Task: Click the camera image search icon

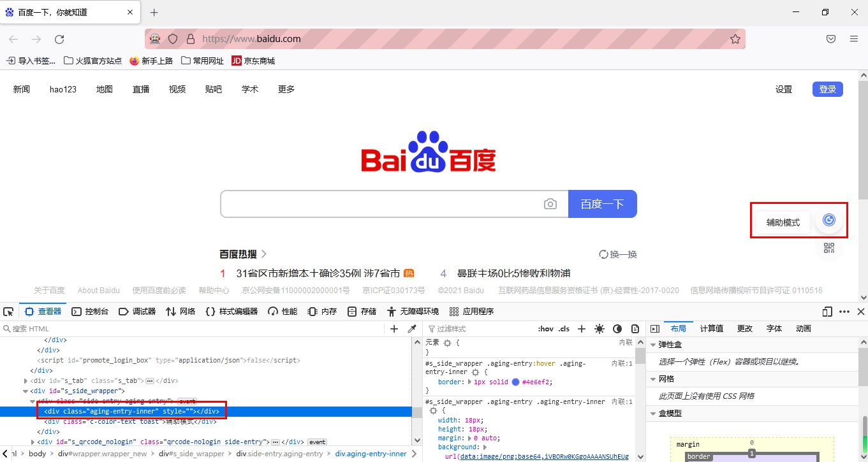Action: [x=550, y=204]
